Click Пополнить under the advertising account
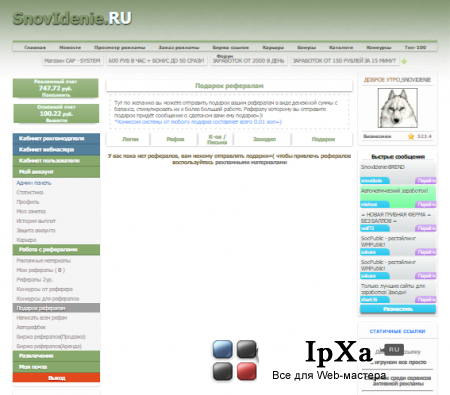 (x=56, y=95)
